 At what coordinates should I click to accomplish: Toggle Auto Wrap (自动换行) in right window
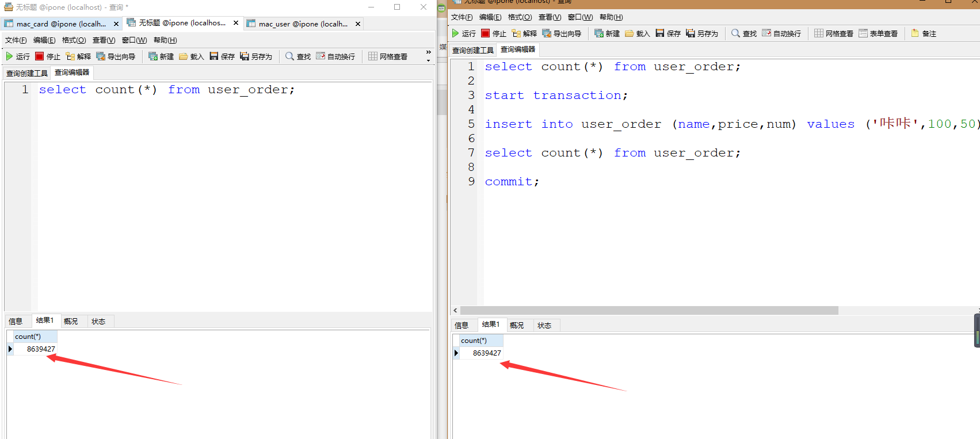tap(781, 33)
